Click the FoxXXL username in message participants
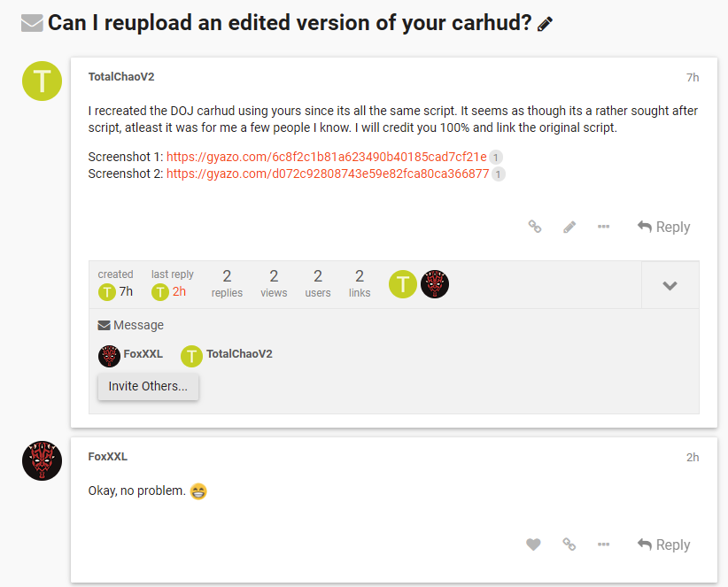Image resolution: width=728 pixels, height=587 pixels. coord(143,354)
